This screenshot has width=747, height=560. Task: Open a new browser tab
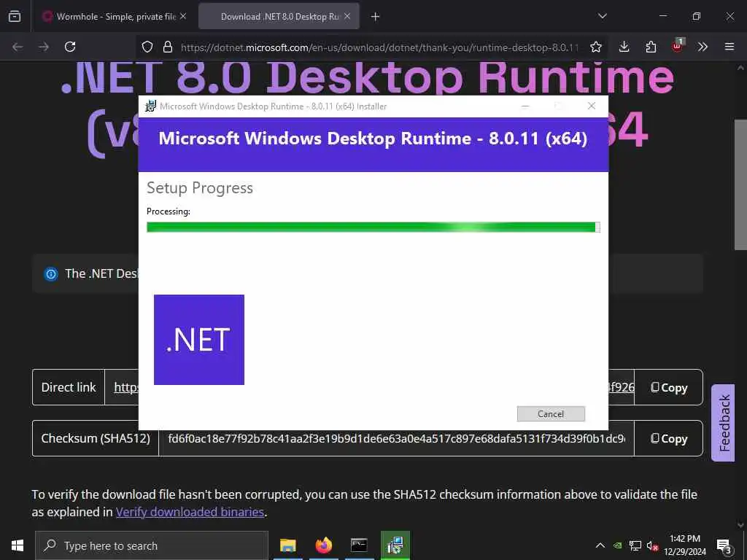coord(376,17)
